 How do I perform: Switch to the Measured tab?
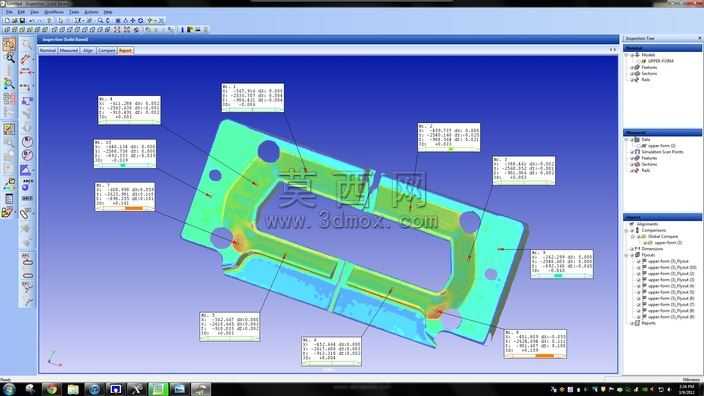point(69,51)
